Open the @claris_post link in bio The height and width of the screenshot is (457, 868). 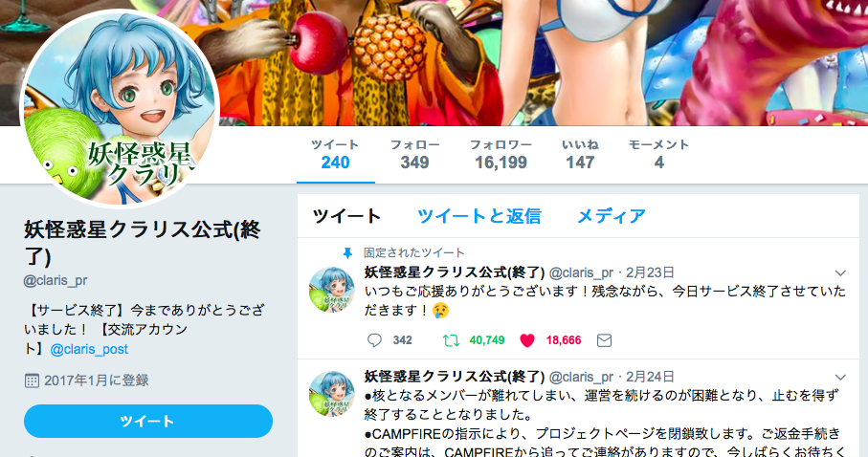coord(89,349)
